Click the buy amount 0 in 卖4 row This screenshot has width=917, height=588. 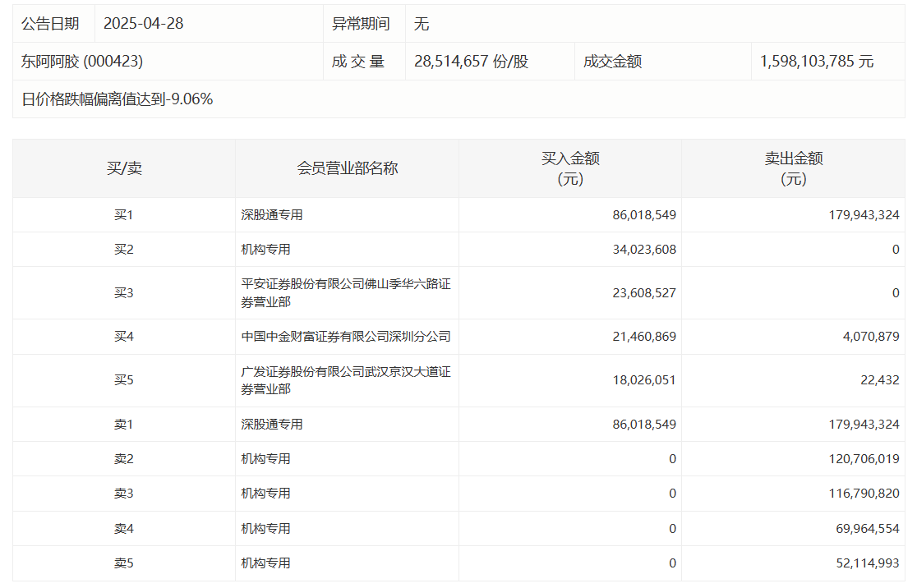click(672, 528)
